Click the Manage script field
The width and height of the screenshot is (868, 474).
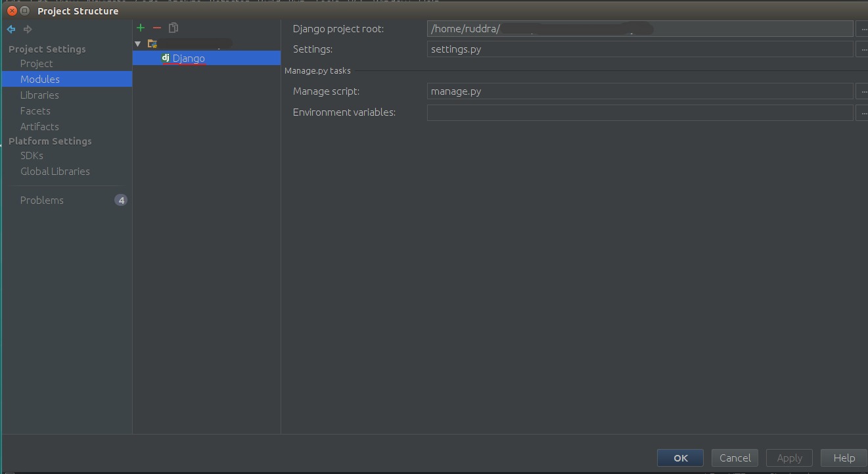640,91
